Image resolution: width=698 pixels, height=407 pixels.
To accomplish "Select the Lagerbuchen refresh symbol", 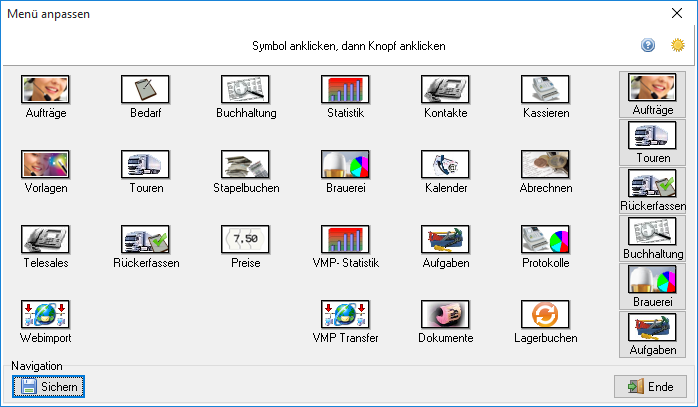I will [x=545, y=314].
